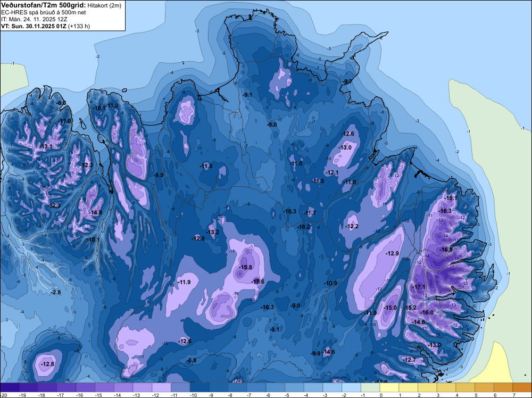Click the -11.5 temperature reading
532x398 pixels.
tap(318, 181)
